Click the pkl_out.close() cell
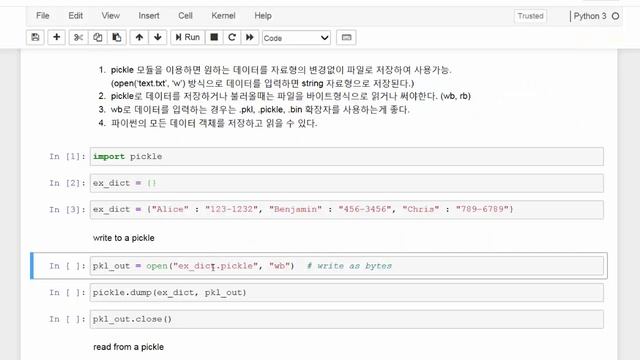This screenshot has height=360, width=640. point(347,319)
